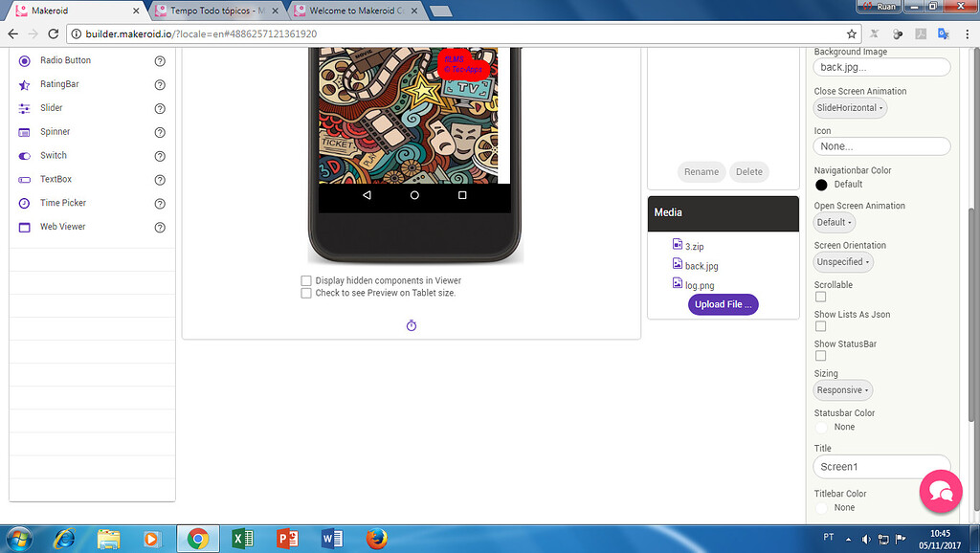Open the Statusbar Color swatch
The width and height of the screenshot is (980, 553).
point(821,428)
